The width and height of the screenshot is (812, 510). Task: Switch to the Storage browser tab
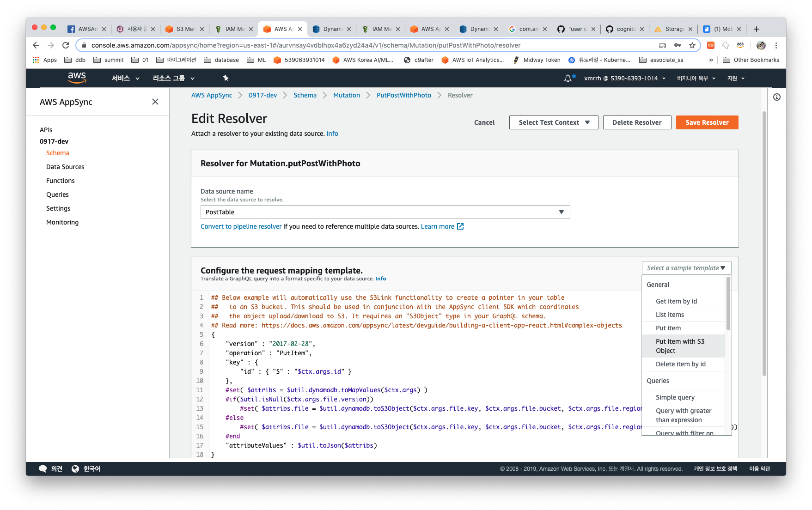click(x=673, y=29)
